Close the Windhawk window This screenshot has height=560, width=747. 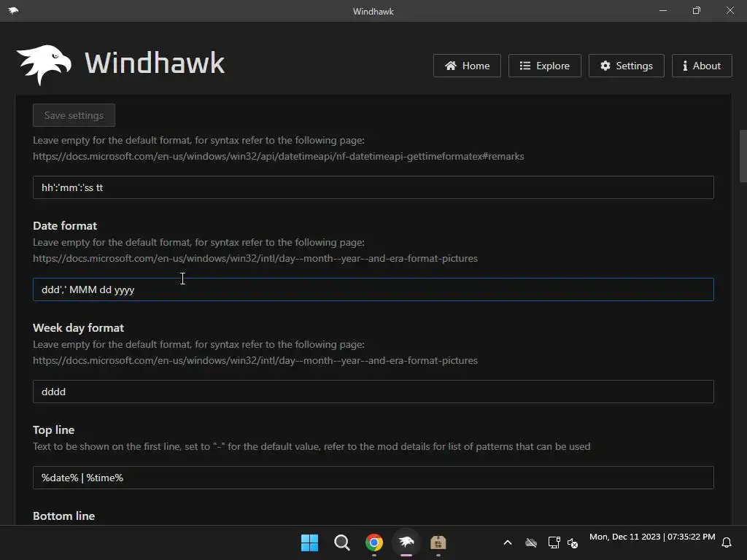[729, 10]
